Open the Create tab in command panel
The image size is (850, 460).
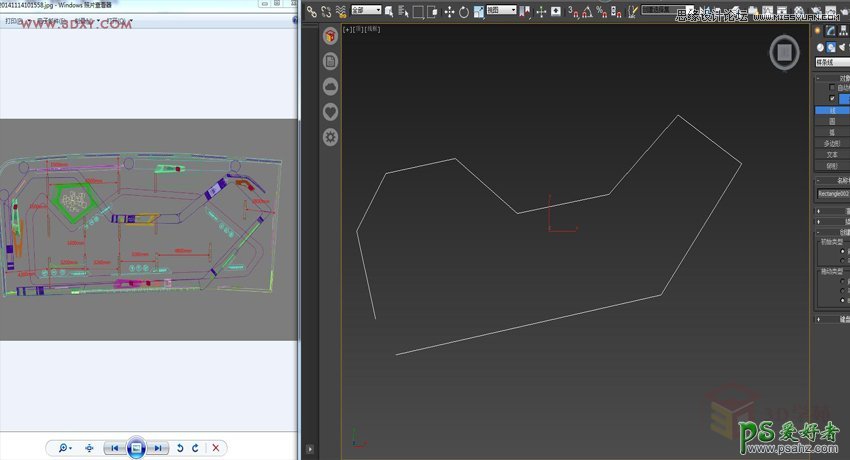(x=817, y=30)
